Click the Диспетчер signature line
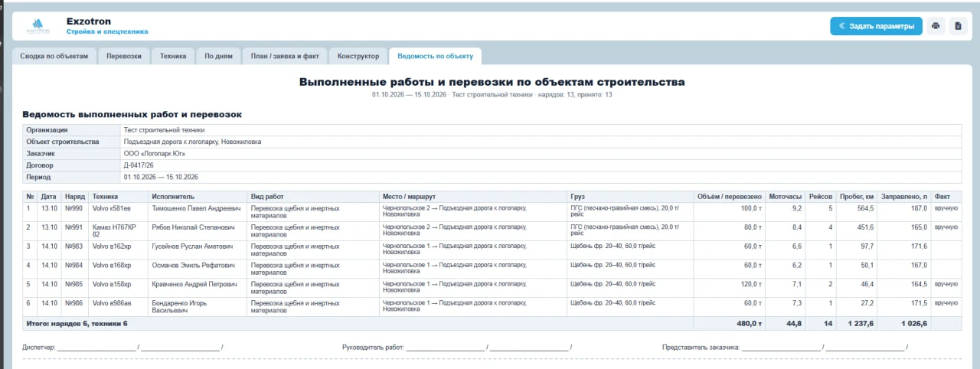This screenshot has width=980, height=369. 122,347
